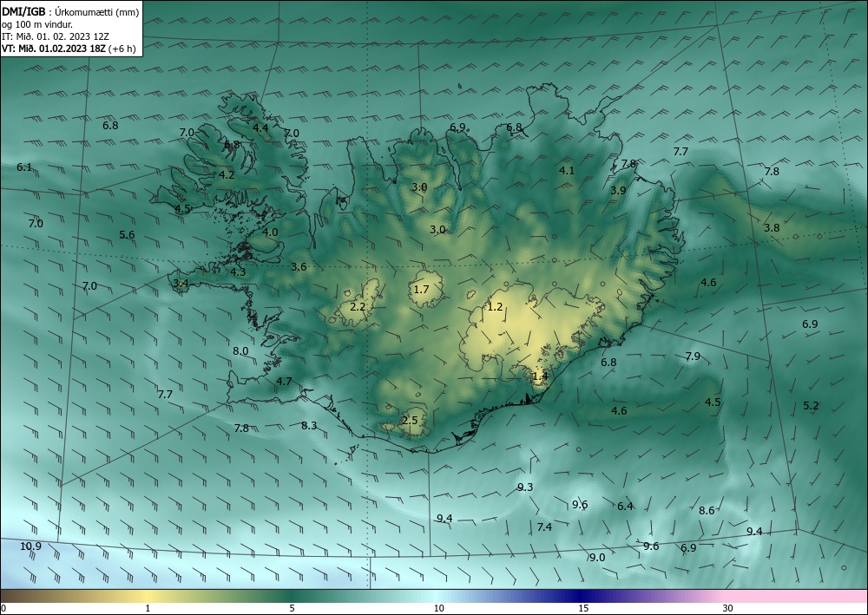
Task: Pick the pink end of the color bar
Action: point(797,596)
